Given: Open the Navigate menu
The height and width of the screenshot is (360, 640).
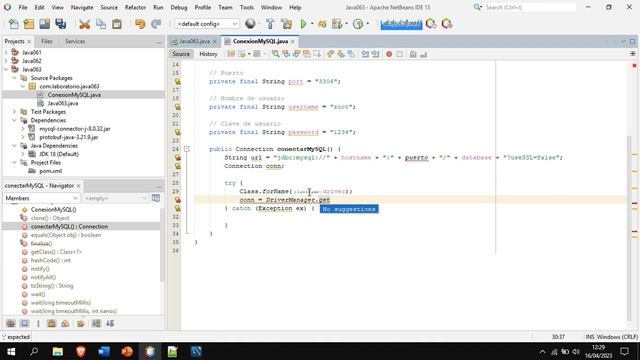Looking at the screenshot, I should coord(82,7).
